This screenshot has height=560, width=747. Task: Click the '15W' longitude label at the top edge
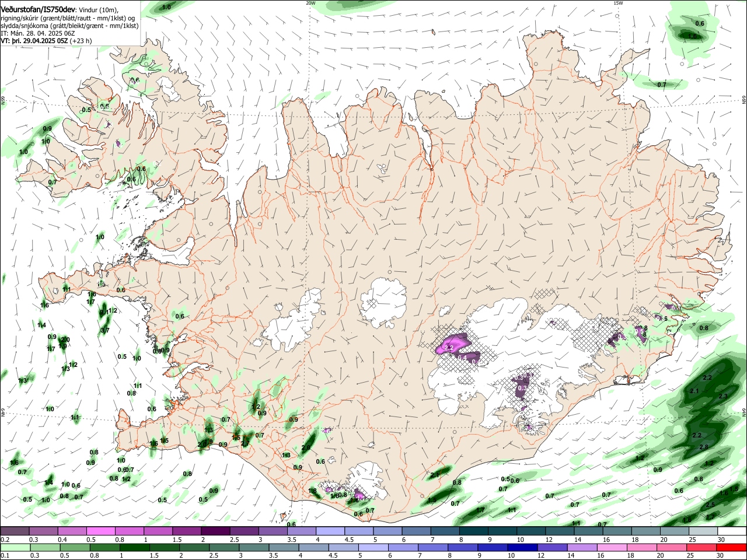point(618,3)
